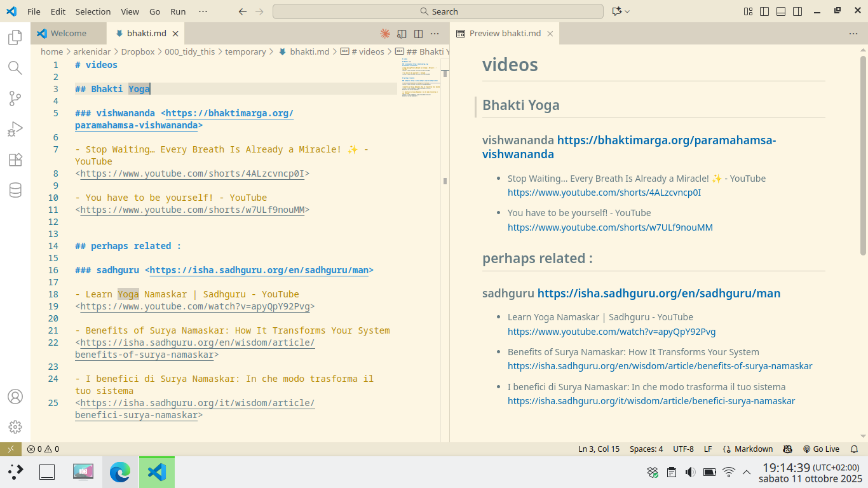This screenshot has height=488, width=868.
Task: Open the Source Control view
Action: (15, 98)
